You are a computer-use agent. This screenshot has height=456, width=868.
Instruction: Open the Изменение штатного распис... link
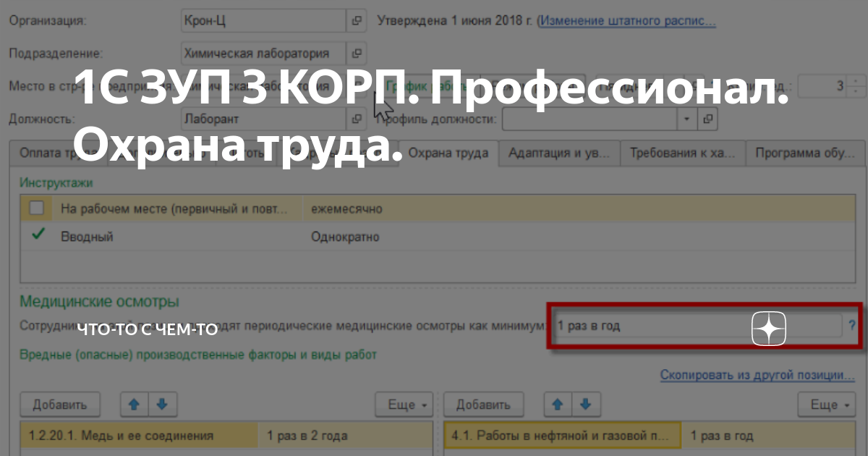pos(628,20)
